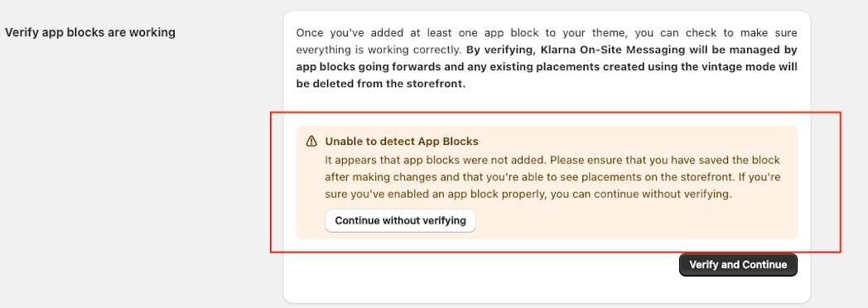Click the 'Verify app blocks are working' title
This screenshot has height=308, width=868.
[90, 32]
